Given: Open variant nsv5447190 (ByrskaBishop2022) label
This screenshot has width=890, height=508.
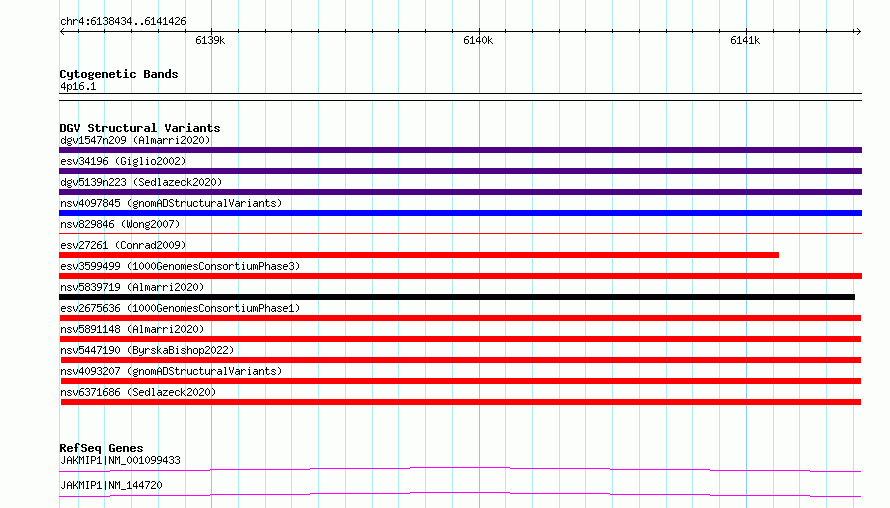Looking at the screenshot, I should [x=147, y=350].
